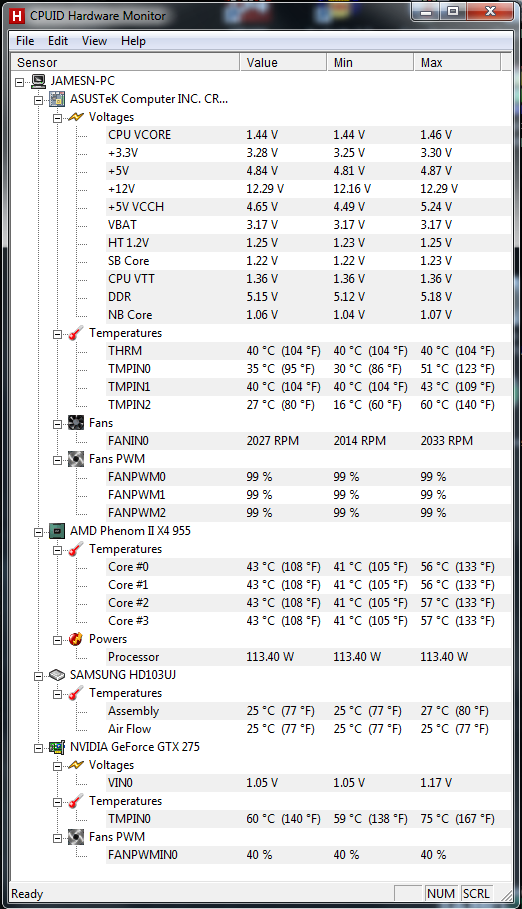Collapse the AMD Phenom II X4 955 node

point(38,532)
